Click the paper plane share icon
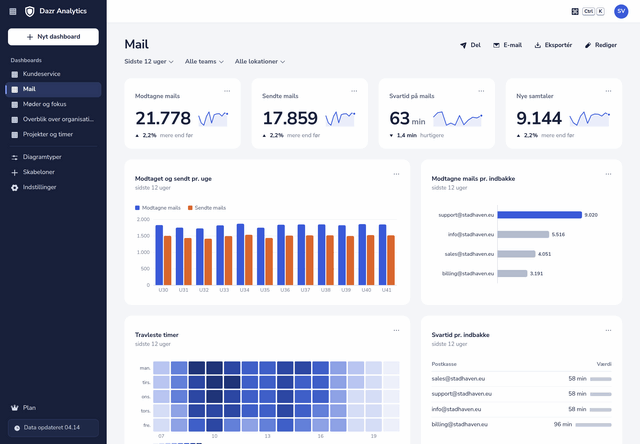The height and width of the screenshot is (444, 640). pyautogui.click(x=463, y=45)
